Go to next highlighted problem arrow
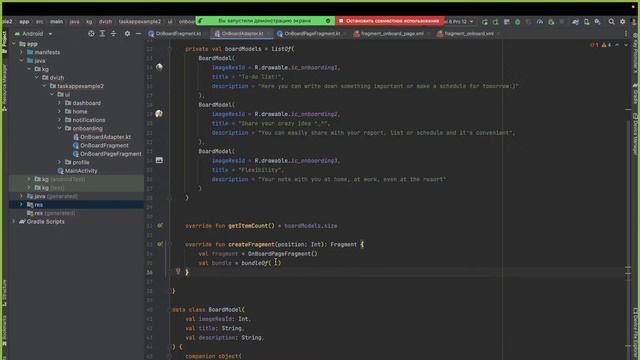Image resolution: width=640 pixels, height=360 pixels. pos(626,44)
